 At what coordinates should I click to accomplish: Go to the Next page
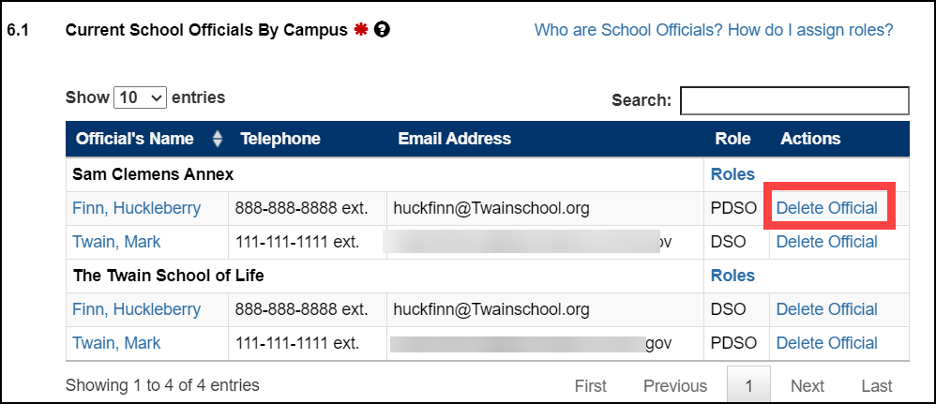coord(808,386)
